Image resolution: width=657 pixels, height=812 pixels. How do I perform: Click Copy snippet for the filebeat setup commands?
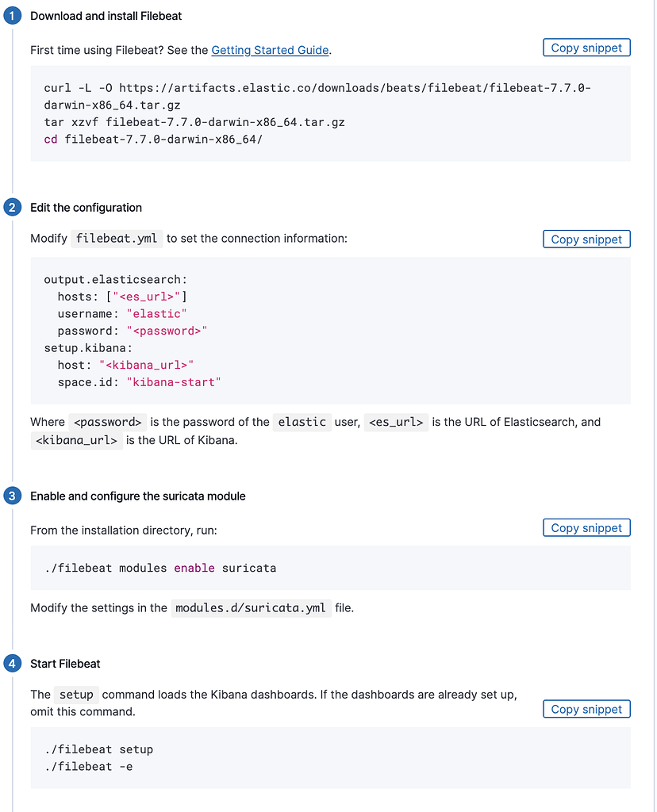(586, 709)
